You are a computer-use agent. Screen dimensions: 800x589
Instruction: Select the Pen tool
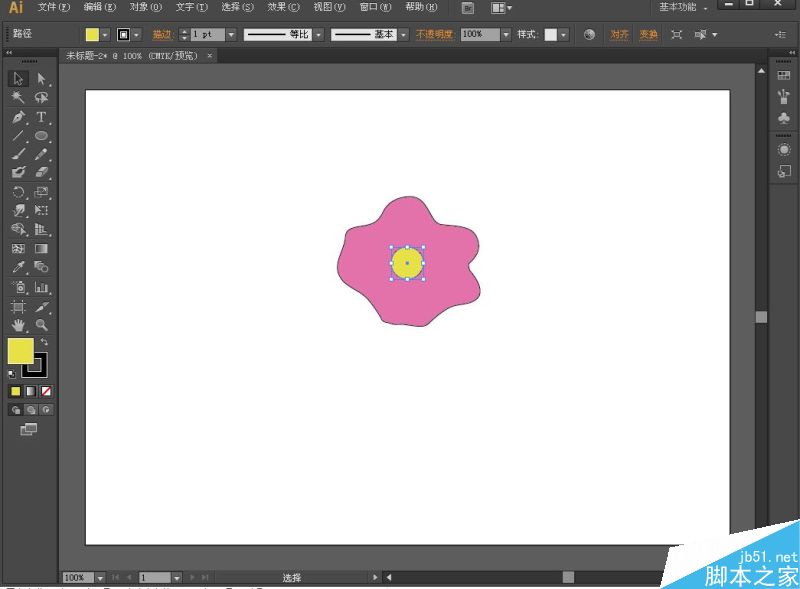[x=18, y=117]
